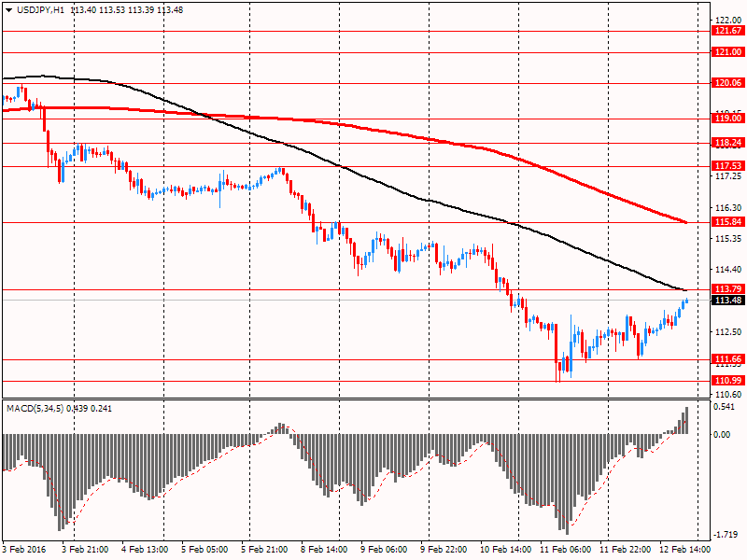
Task: Click the current price 113.48 black label
Action: coord(728,300)
